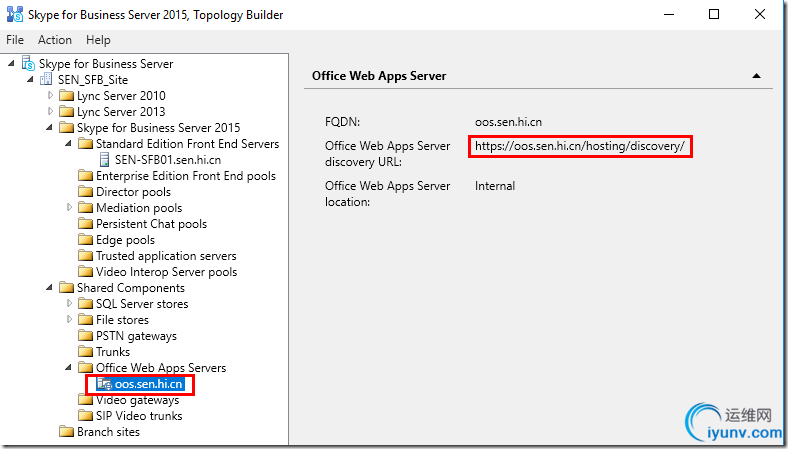Click the SEN-SFB01 server icon

tap(105, 160)
